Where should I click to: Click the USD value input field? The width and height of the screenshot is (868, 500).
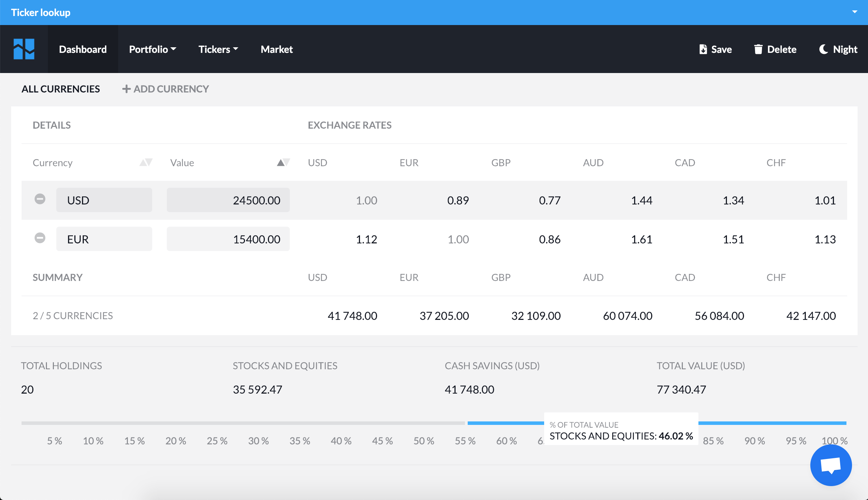click(x=228, y=200)
